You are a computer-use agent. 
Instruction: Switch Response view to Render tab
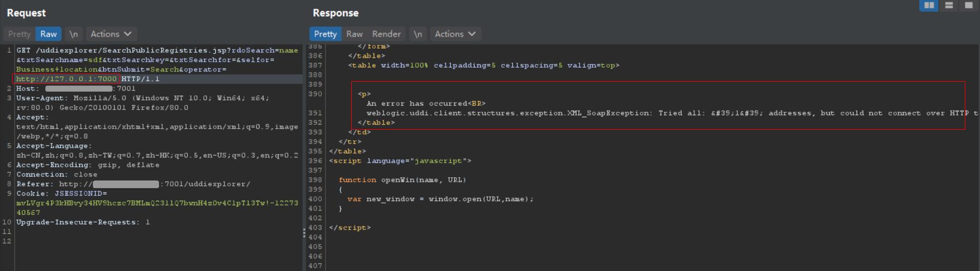click(386, 34)
